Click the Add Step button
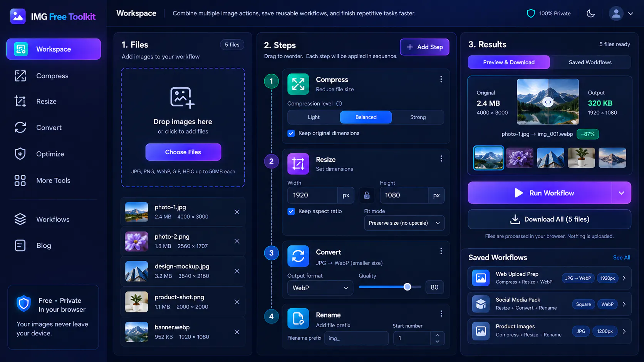The height and width of the screenshot is (362, 644). (x=424, y=47)
